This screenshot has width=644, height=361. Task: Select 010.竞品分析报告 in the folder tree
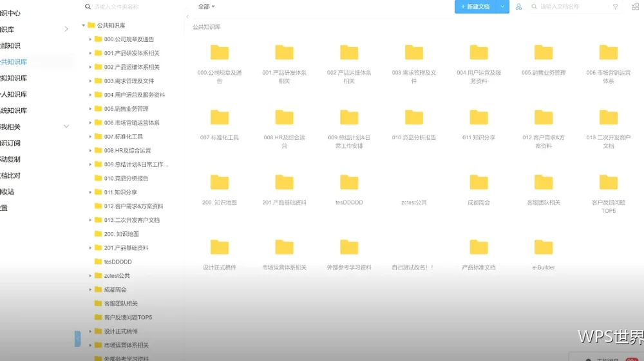(126, 178)
